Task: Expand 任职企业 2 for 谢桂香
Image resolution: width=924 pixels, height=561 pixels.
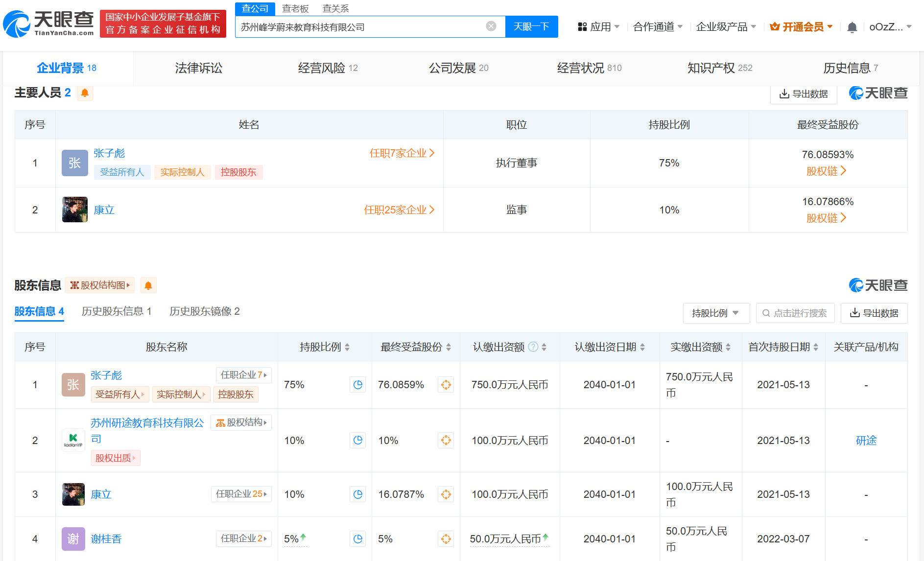Action: (243, 538)
